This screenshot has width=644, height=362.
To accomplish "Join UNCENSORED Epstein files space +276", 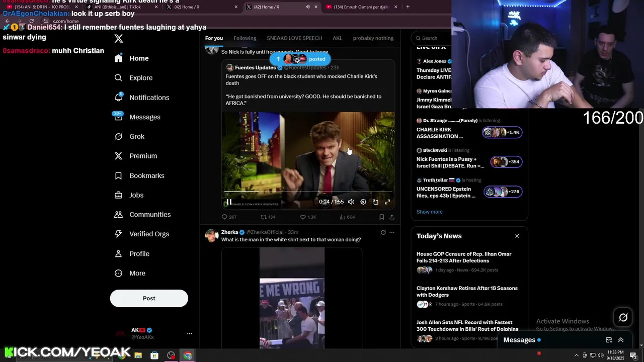I will click(469, 189).
